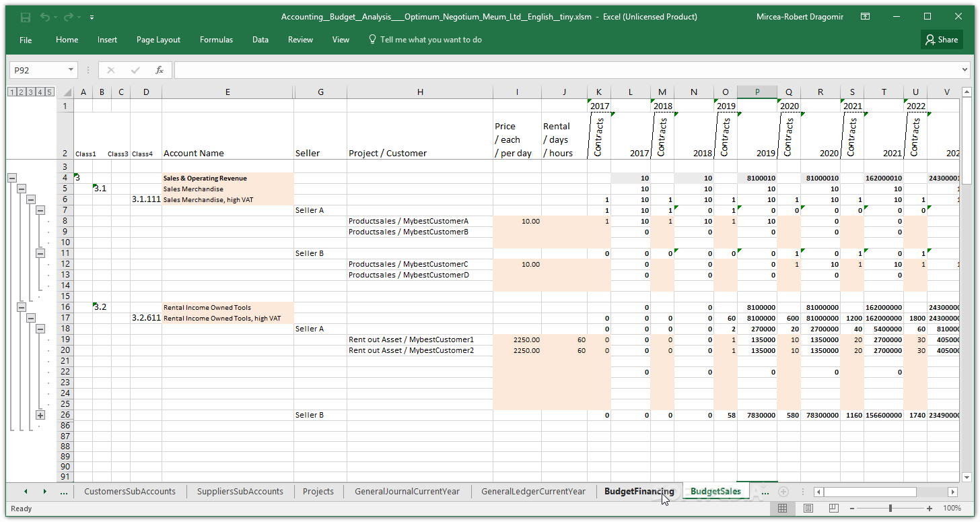The width and height of the screenshot is (980, 522).
Task: Click the Insert Function fx icon
Action: (160, 70)
